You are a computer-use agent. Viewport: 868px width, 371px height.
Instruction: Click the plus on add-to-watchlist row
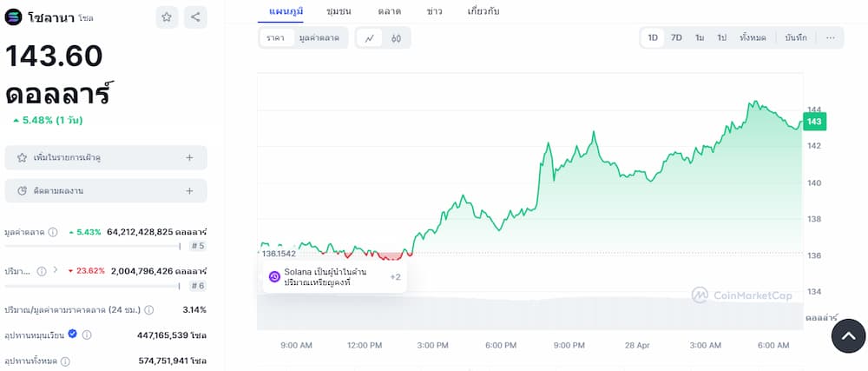[189, 158]
